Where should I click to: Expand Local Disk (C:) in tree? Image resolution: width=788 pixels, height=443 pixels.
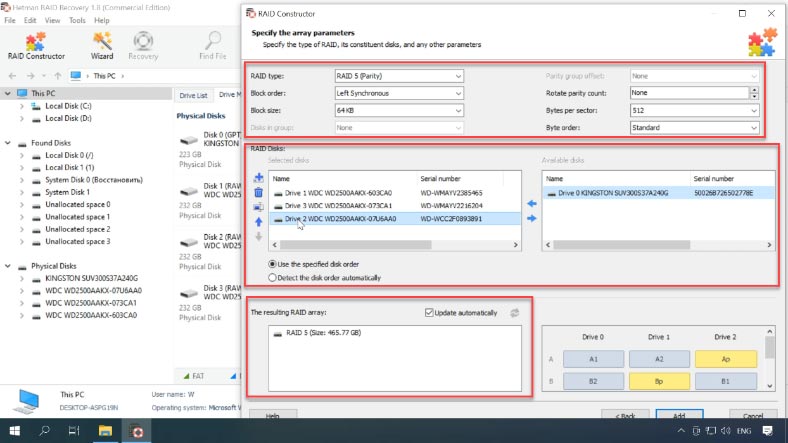[22, 106]
